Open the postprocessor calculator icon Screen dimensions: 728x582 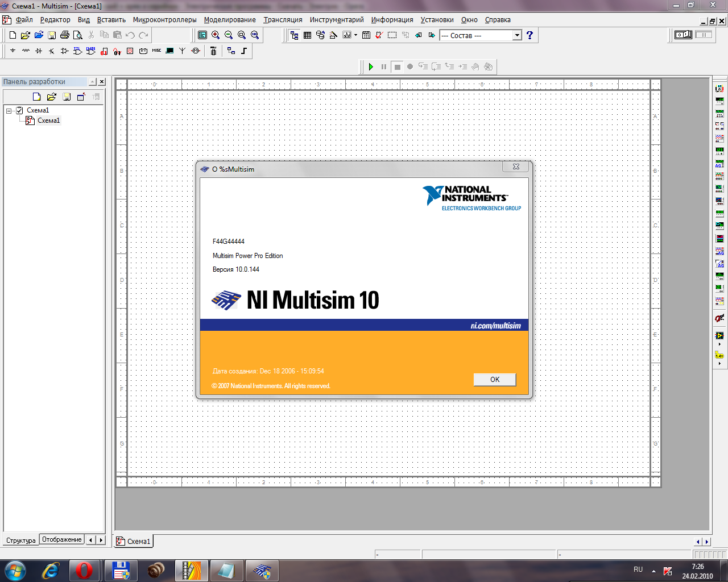click(366, 35)
